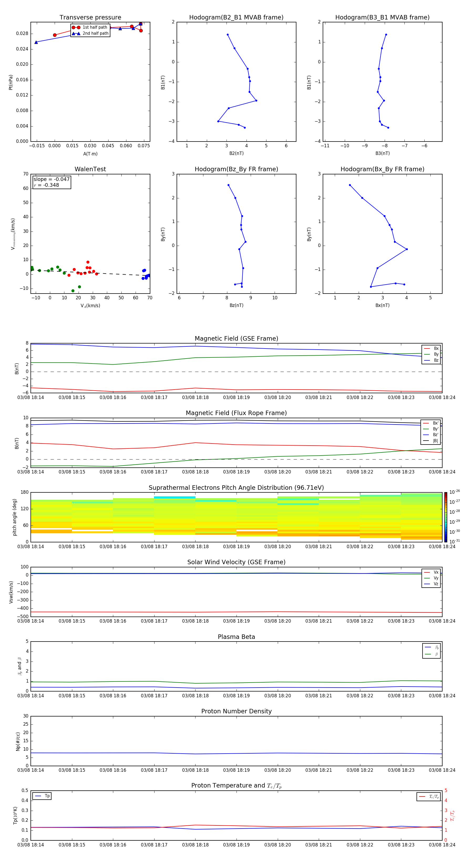Click the 'Hodogram(Bx_By FR frame)' title
This screenshot has height=868, width=473.
pyautogui.click(x=382, y=169)
